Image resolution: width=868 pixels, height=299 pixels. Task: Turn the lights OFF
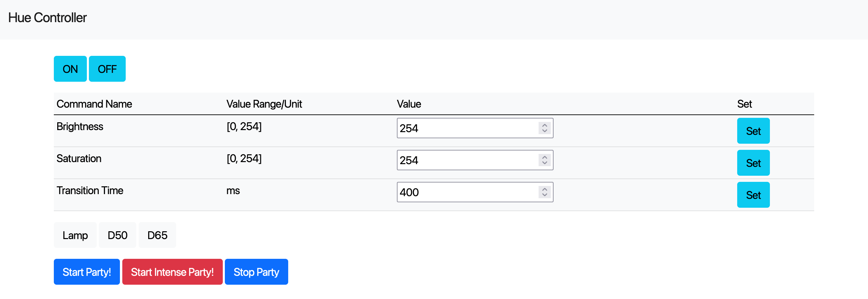107,69
